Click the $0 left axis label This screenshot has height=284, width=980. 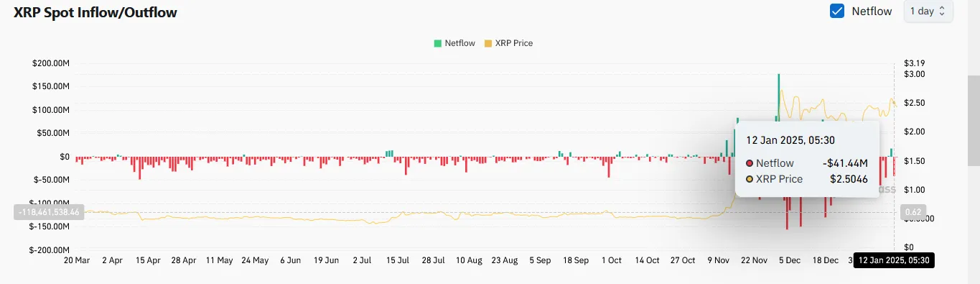(65, 157)
